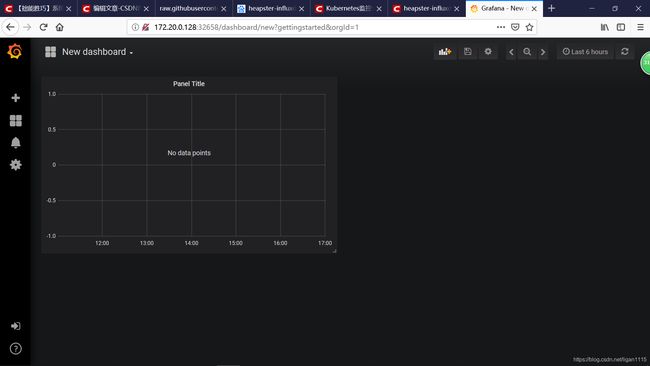Viewport: 650px width, 366px height.
Task: Click the Panel Title header
Action: (x=189, y=84)
